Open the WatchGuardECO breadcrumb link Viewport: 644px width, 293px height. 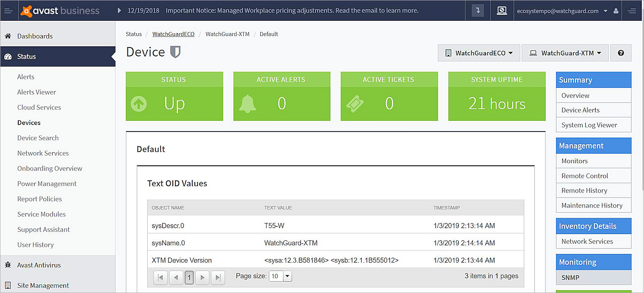(173, 34)
